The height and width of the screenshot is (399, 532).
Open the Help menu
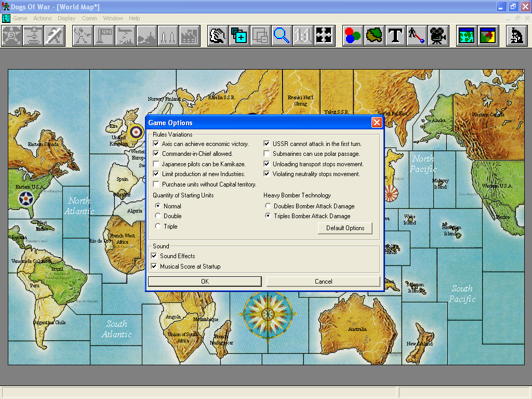135,18
